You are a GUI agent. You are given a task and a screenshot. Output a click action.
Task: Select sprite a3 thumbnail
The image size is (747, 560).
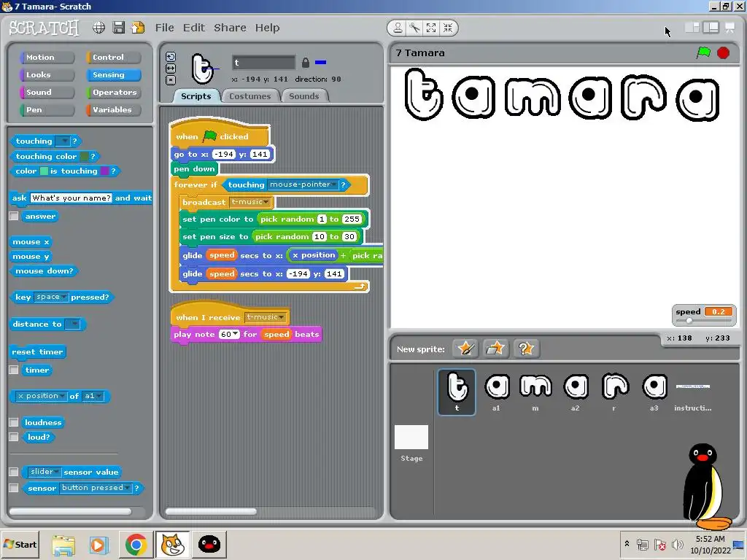(x=654, y=392)
